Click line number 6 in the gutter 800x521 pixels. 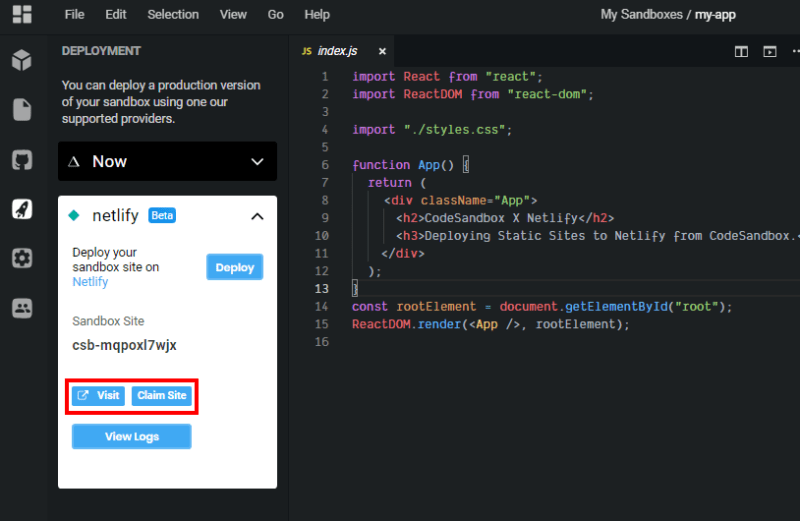click(x=325, y=165)
